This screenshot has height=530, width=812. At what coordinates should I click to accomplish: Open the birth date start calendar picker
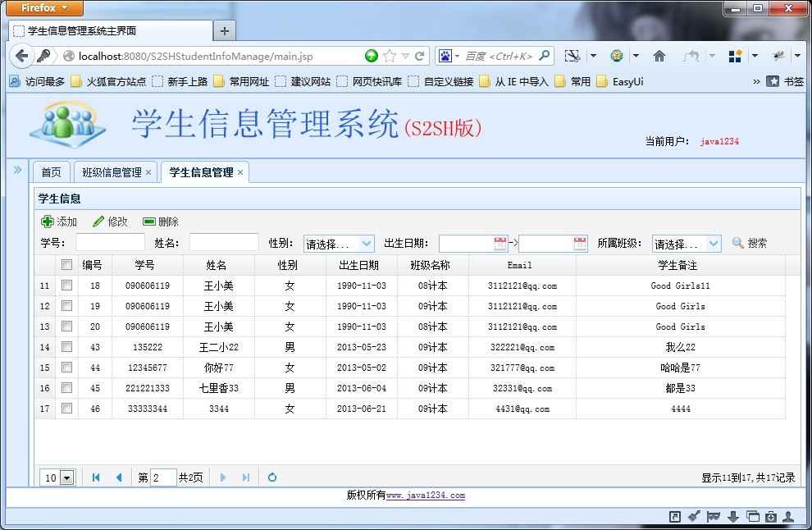coord(500,243)
